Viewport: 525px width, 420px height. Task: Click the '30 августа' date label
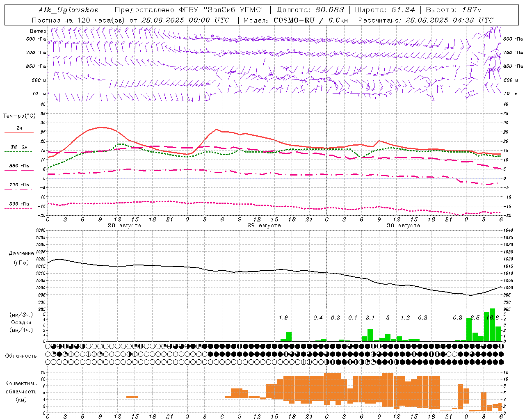pyautogui.click(x=403, y=226)
